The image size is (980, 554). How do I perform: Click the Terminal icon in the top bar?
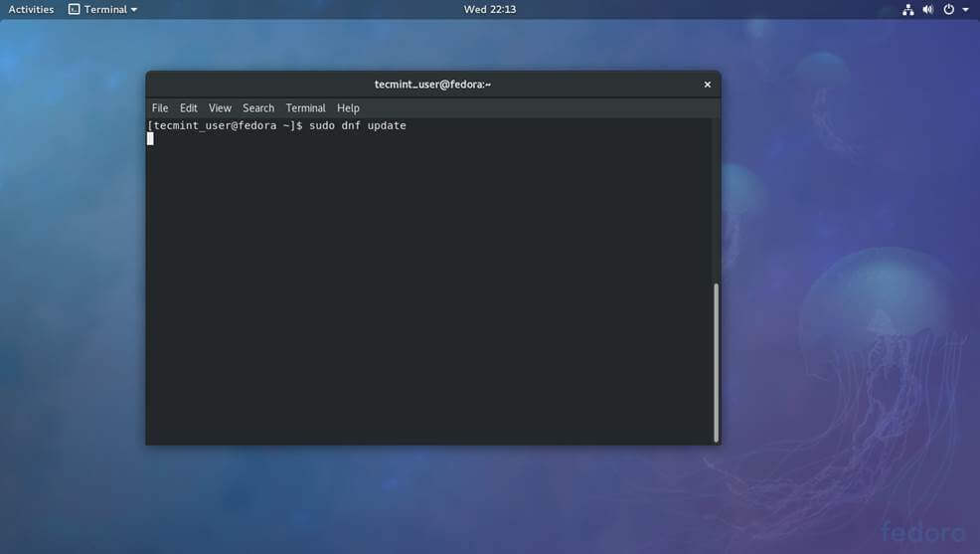tap(74, 9)
